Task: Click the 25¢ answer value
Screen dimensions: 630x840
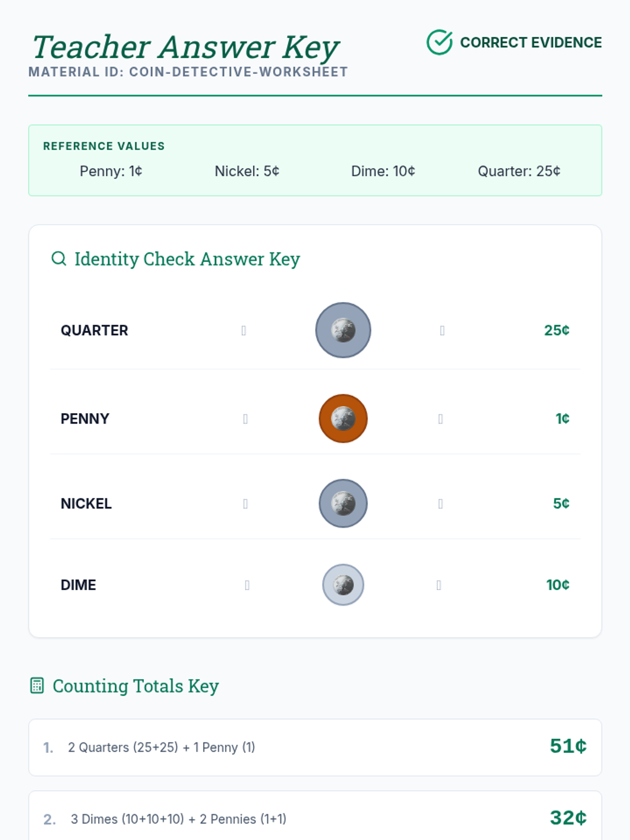Action: [556, 330]
